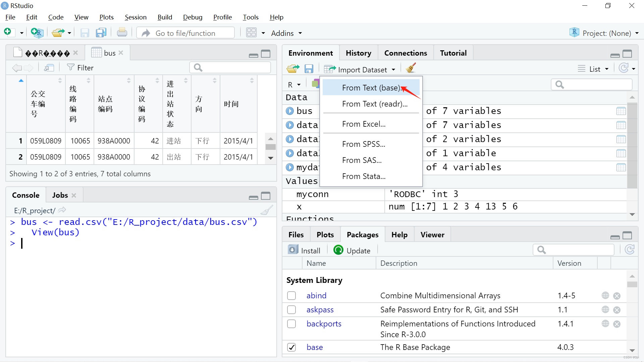Open the Project (None) dropdown
644x362 pixels.
point(604,33)
